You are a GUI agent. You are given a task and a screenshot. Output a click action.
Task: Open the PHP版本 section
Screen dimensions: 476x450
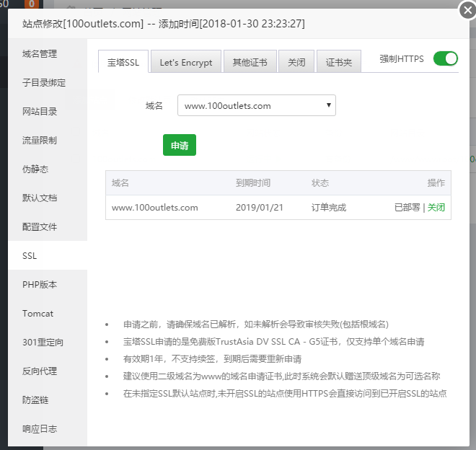(x=40, y=285)
